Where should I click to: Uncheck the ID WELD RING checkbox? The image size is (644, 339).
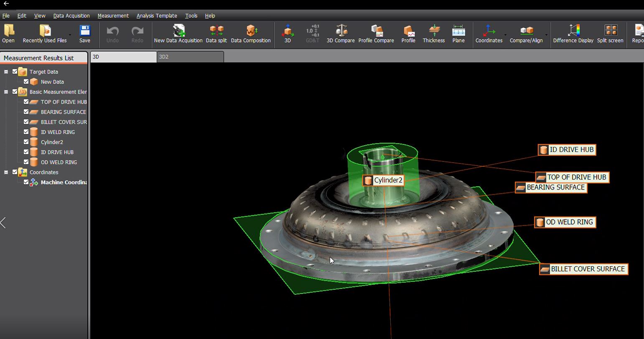coord(26,132)
